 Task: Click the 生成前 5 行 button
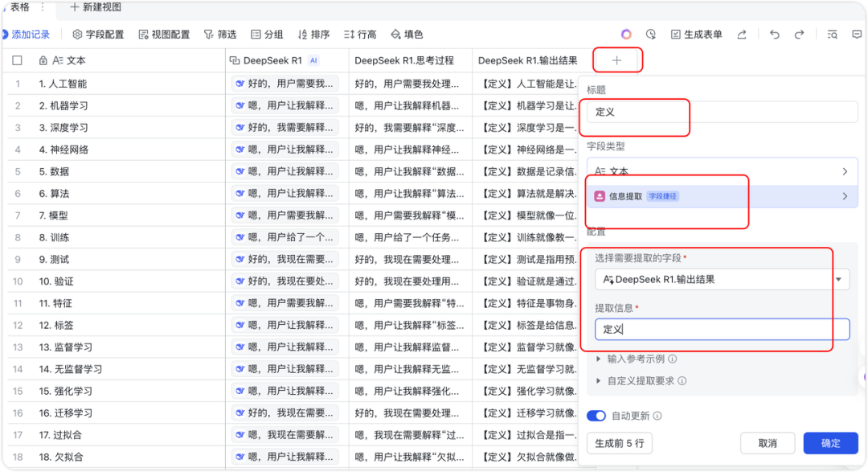pos(620,443)
